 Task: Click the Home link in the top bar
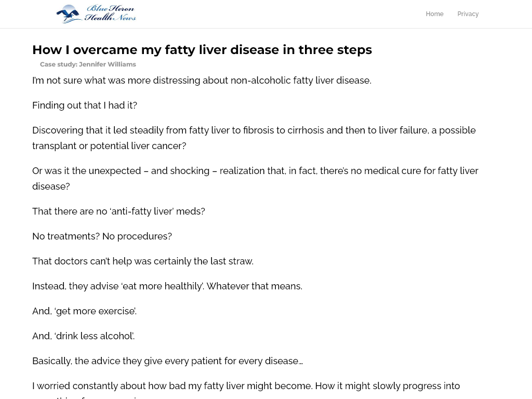(x=434, y=14)
